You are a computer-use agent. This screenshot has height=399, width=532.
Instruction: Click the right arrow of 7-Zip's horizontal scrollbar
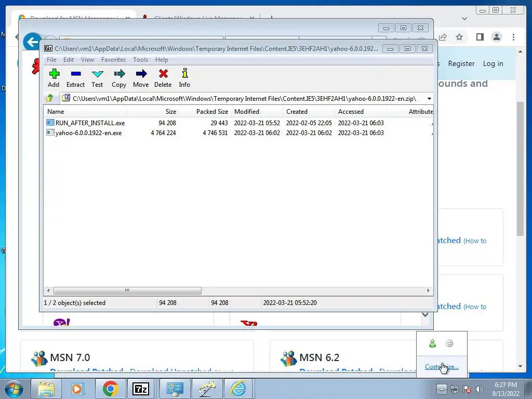coord(428,290)
